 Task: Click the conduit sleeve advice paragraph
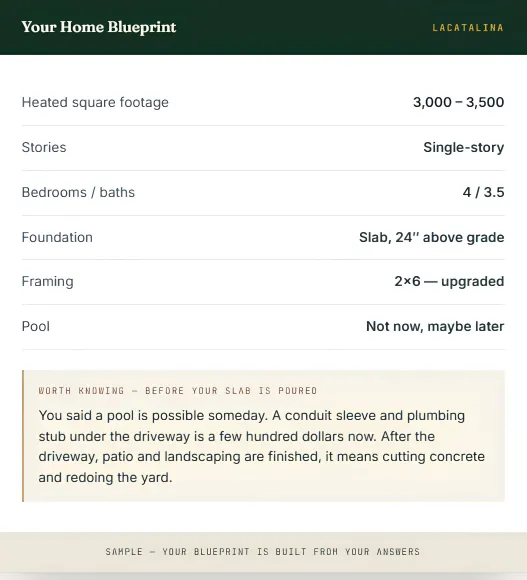261,446
